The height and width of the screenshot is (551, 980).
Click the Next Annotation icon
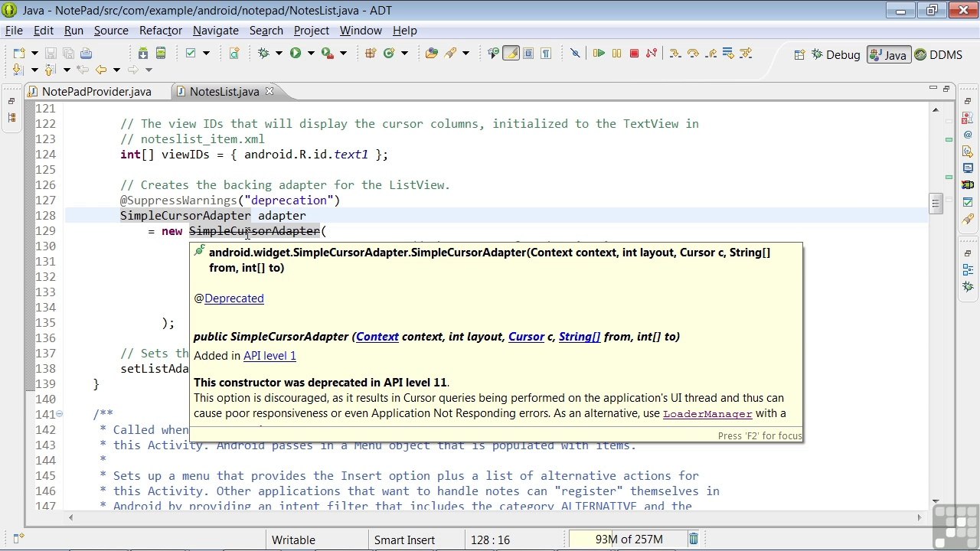18,70
